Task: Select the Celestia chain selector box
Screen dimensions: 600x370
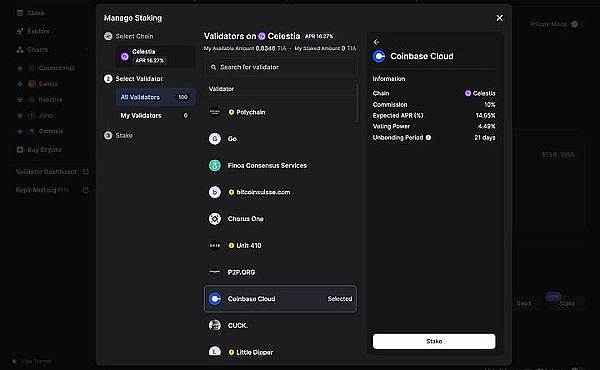Action: pyautogui.click(x=155, y=56)
